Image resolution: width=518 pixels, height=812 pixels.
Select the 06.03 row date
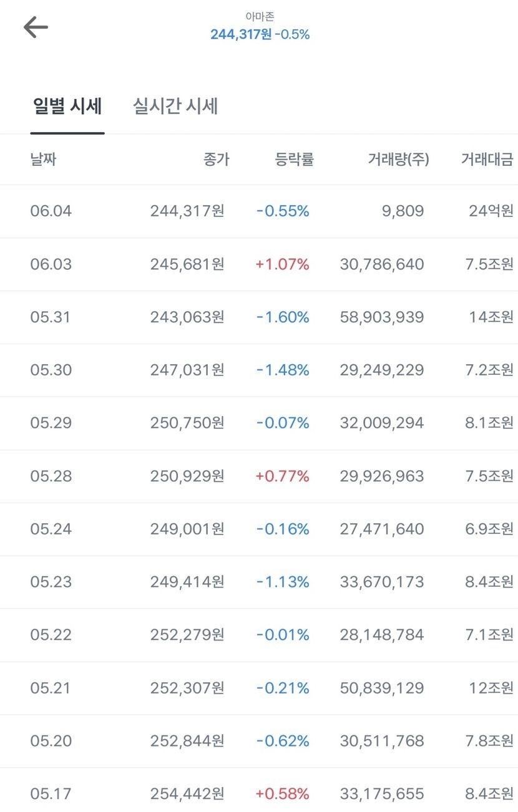coord(51,264)
